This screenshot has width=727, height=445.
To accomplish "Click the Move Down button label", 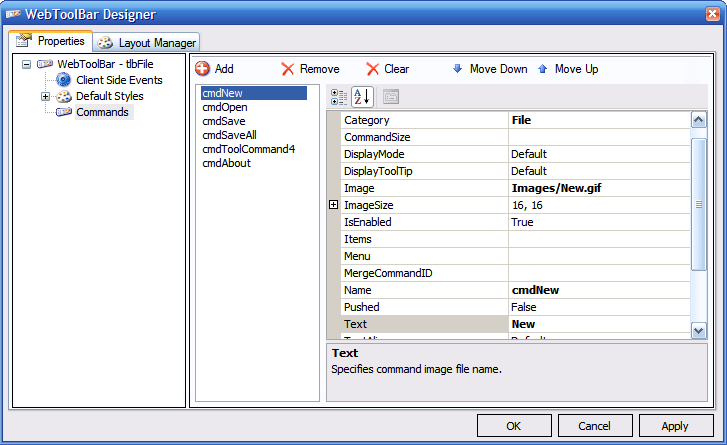I will tap(498, 69).
